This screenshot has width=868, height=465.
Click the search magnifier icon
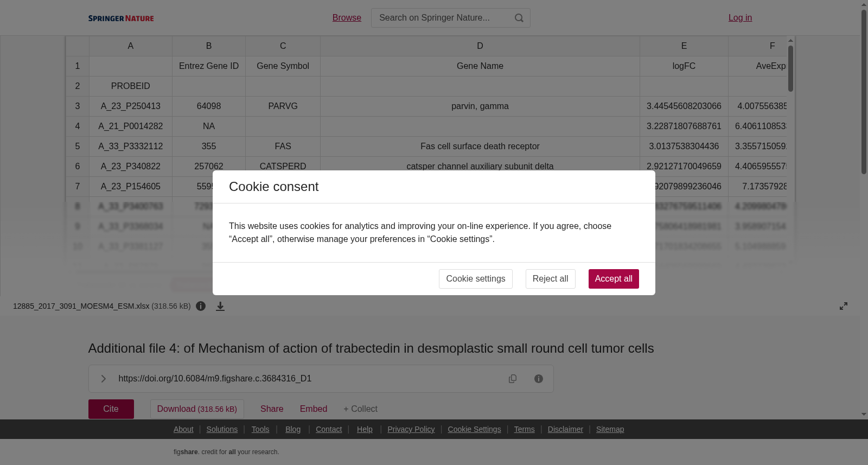coord(519,18)
